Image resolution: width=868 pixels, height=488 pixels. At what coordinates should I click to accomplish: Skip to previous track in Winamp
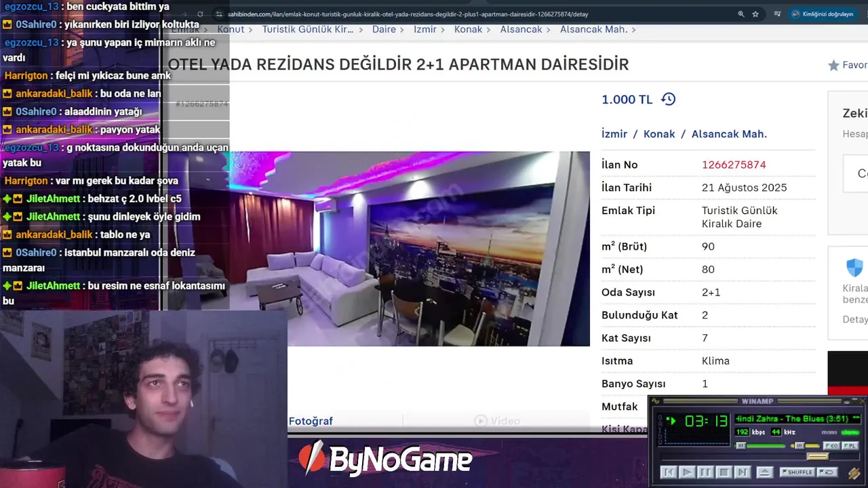click(669, 472)
